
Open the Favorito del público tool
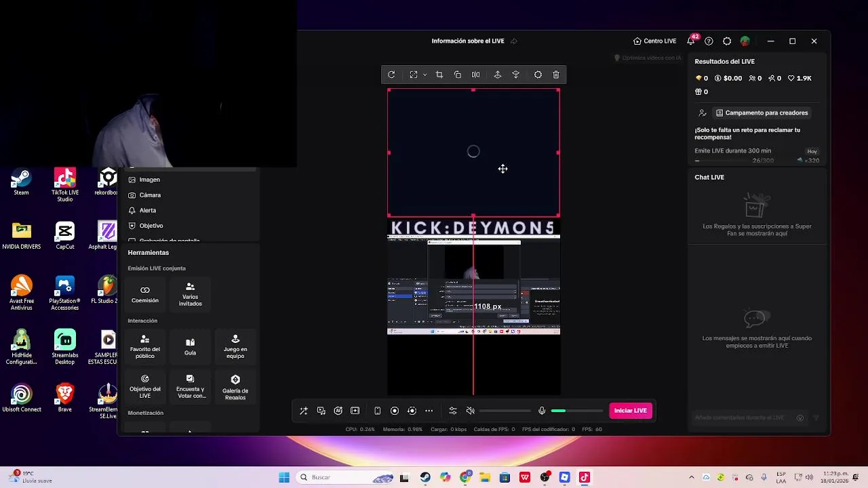click(145, 346)
